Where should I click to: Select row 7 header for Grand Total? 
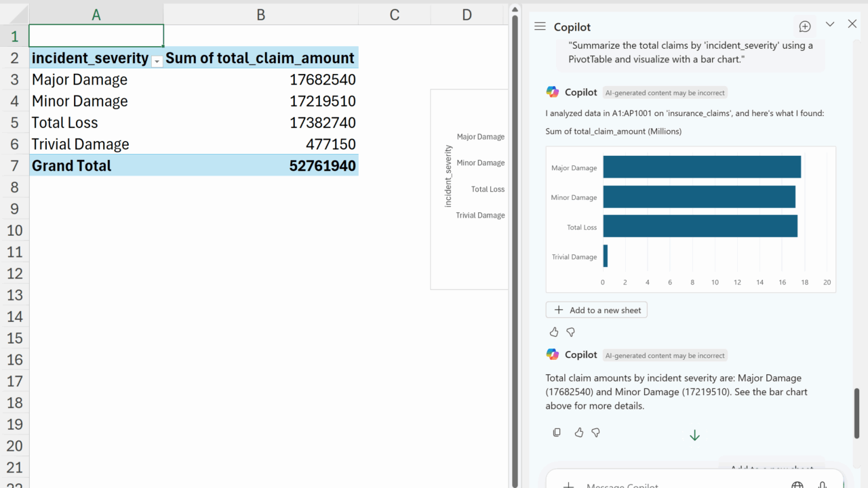[x=14, y=165]
